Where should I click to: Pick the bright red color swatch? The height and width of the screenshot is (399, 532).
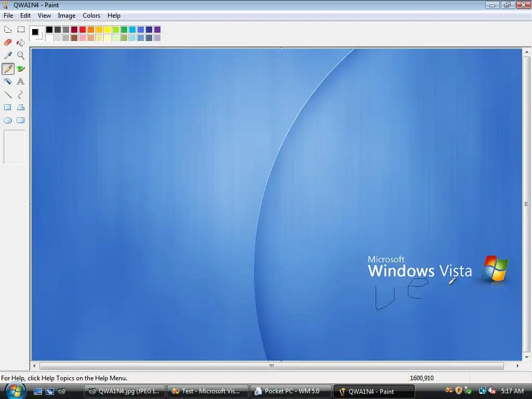click(x=83, y=30)
